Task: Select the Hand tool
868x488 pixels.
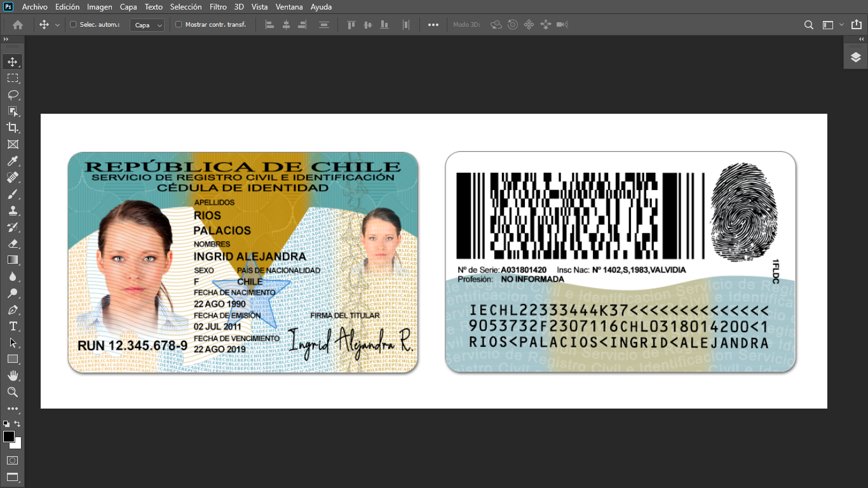Action: pos(13,376)
